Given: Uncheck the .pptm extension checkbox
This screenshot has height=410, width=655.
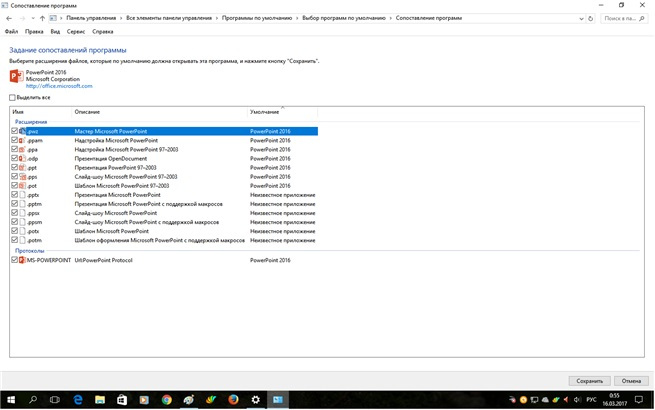Looking at the screenshot, I should point(15,204).
